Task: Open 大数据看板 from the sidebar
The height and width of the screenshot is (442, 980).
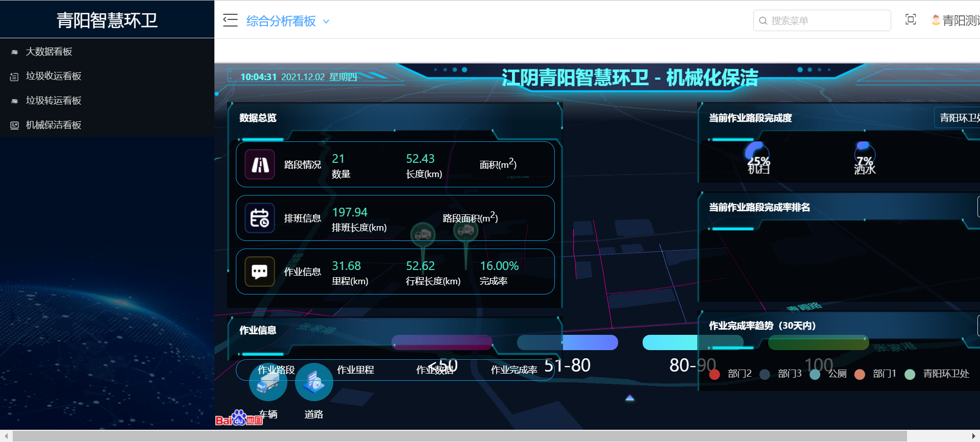Action: coord(49,52)
